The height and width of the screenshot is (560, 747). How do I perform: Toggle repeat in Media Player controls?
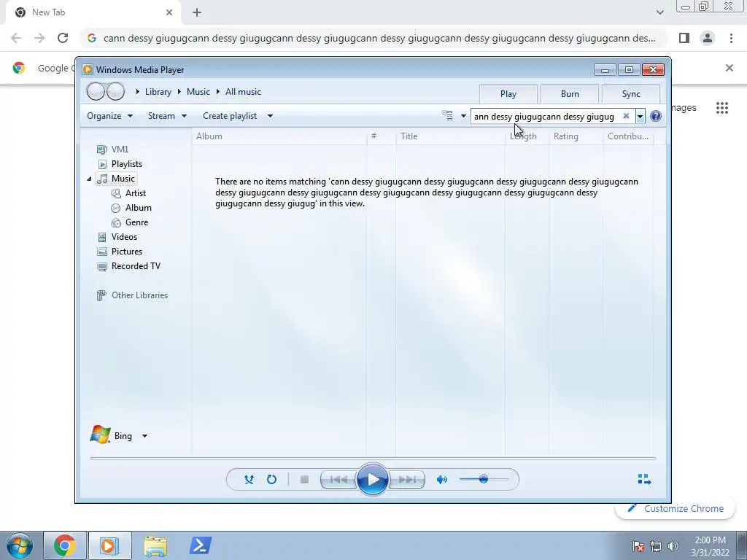click(271, 479)
